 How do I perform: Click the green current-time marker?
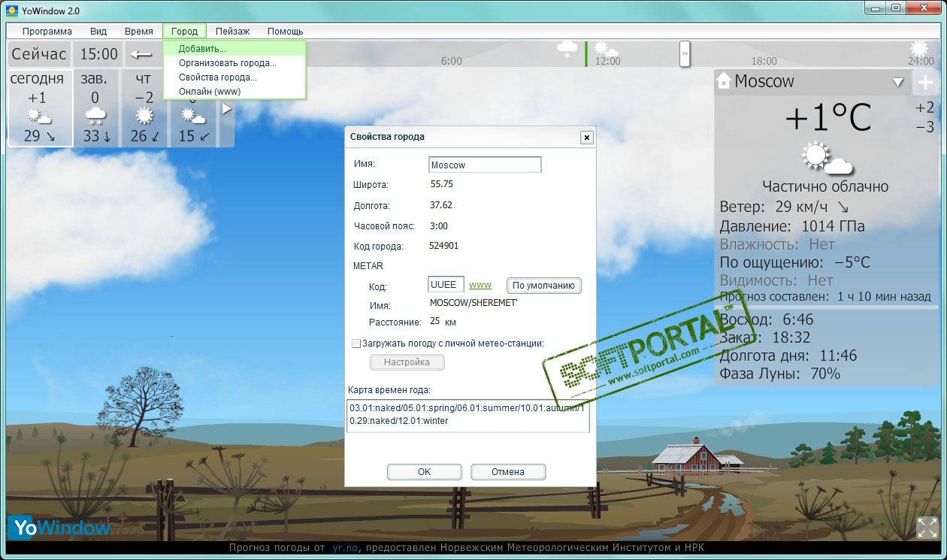point(586,54)
